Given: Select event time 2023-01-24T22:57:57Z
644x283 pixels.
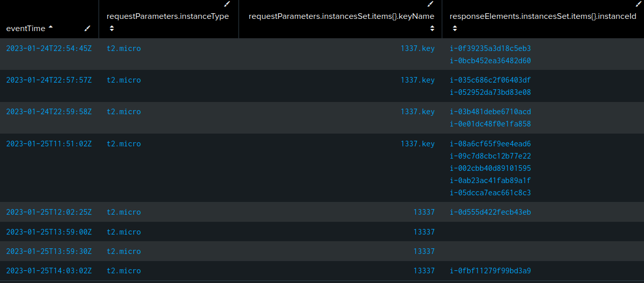Looking at the screenshot, I should tap(49, 80).
